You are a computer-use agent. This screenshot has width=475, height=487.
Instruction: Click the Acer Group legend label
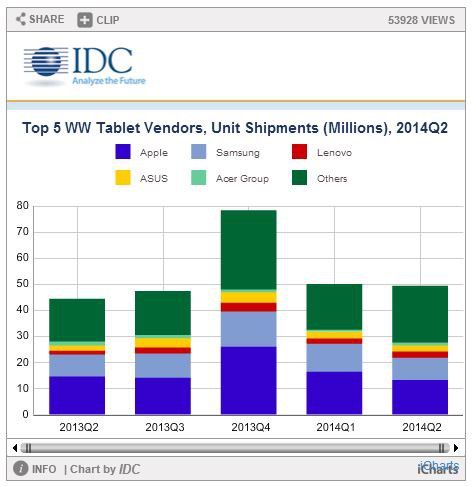(x=242, y=179)
